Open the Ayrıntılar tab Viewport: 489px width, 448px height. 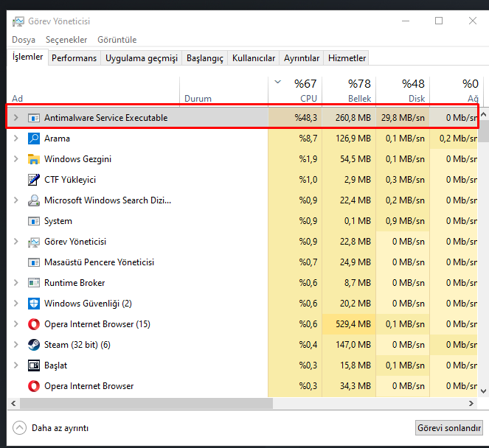point(302,58)
